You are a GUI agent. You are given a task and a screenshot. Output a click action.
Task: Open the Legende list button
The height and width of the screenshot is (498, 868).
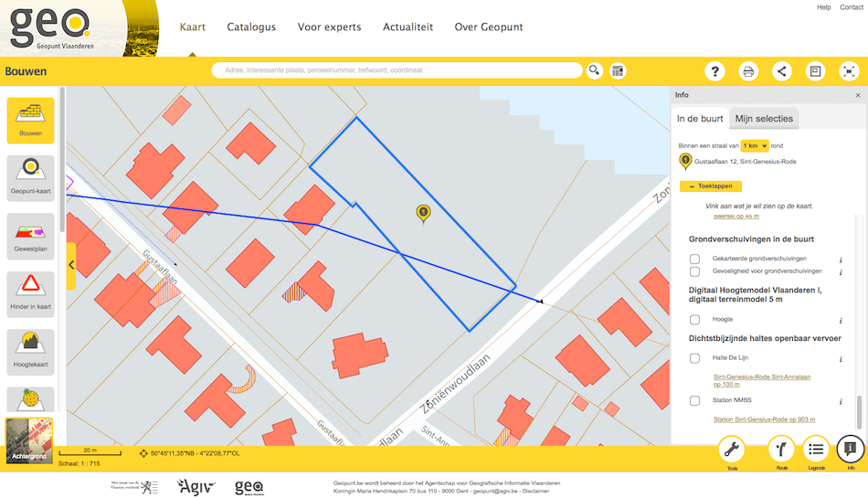pyautogui.click(x=816, y=450)
